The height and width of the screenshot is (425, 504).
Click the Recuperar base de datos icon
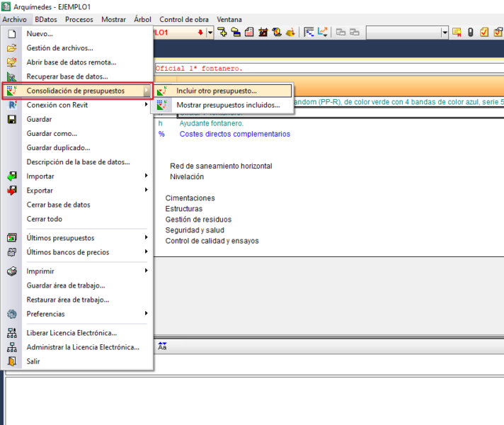tap(11, 76)
